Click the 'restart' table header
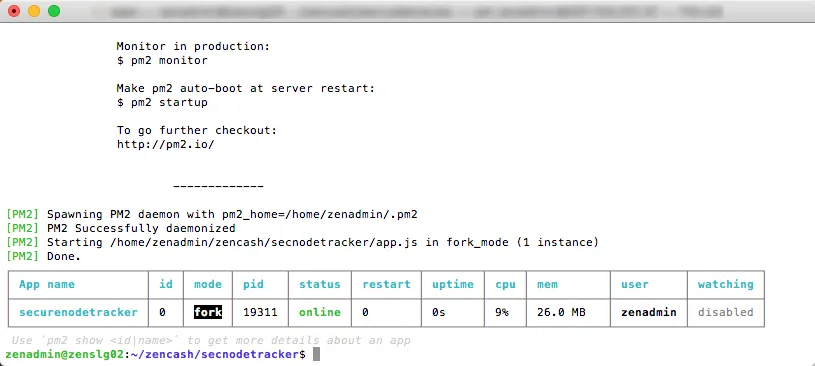The width and height of the screenshot is (815, 366). [386, 284]
